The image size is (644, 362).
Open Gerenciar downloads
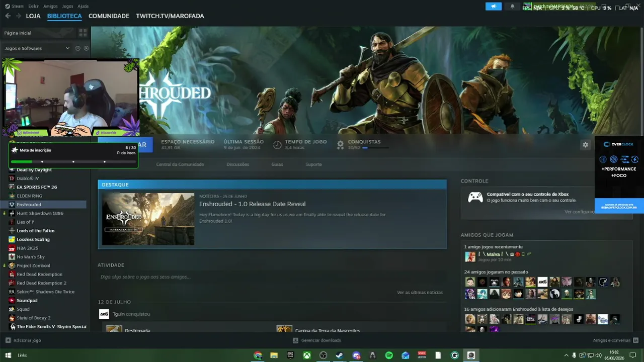(x=317, y=340)
